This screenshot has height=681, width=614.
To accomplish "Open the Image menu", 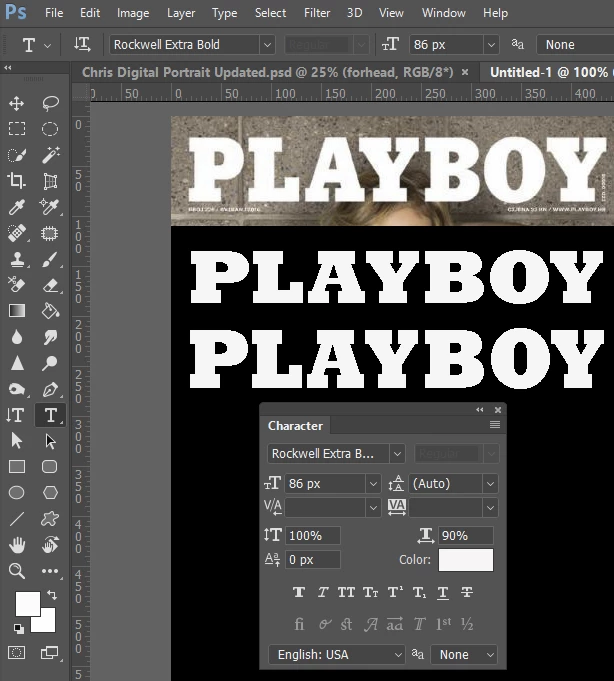I will click(x=133, y=13).
